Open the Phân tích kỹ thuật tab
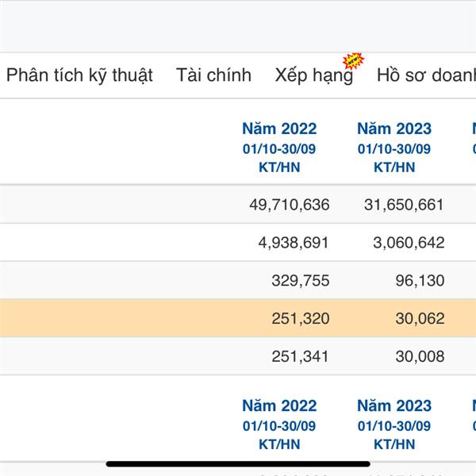Image resolution: width=476 pixels, height=476 pixels. 79,75
